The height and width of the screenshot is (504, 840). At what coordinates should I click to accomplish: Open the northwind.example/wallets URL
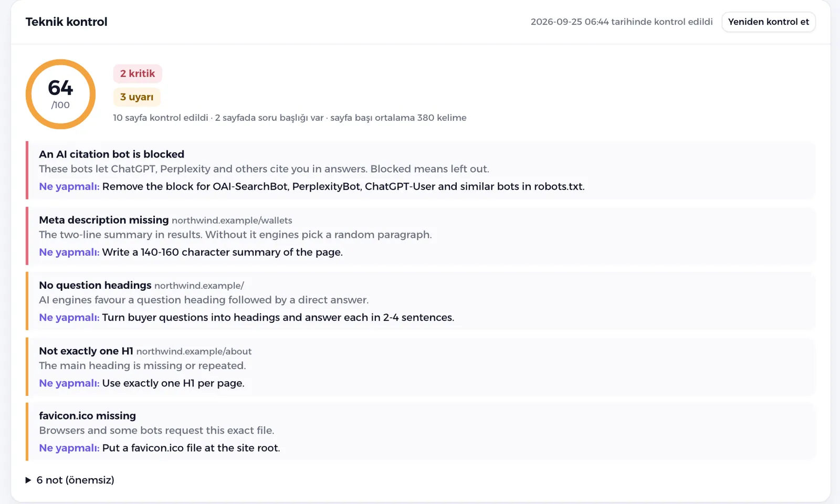coord(232,220)
